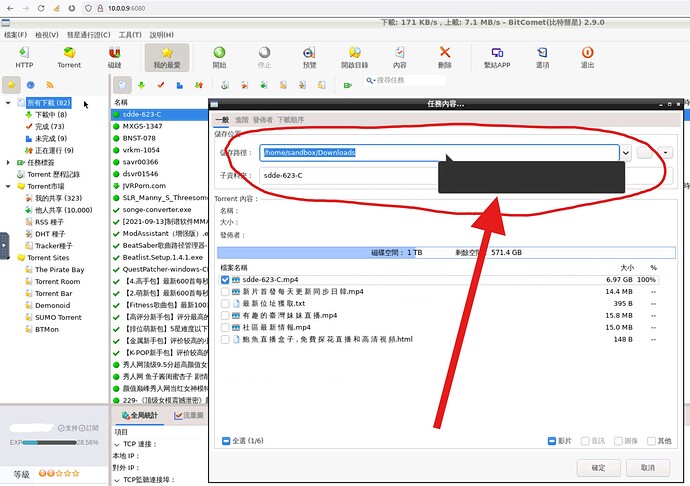Expand the 任務標簽 tree node
Screen dimensions: 690x486
[x=9, y=162]
